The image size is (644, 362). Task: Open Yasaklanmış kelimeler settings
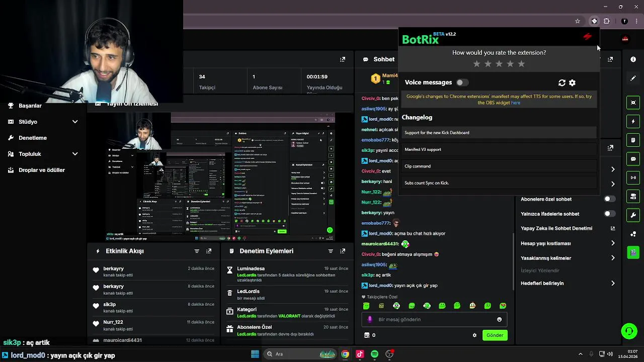[568, 258]
